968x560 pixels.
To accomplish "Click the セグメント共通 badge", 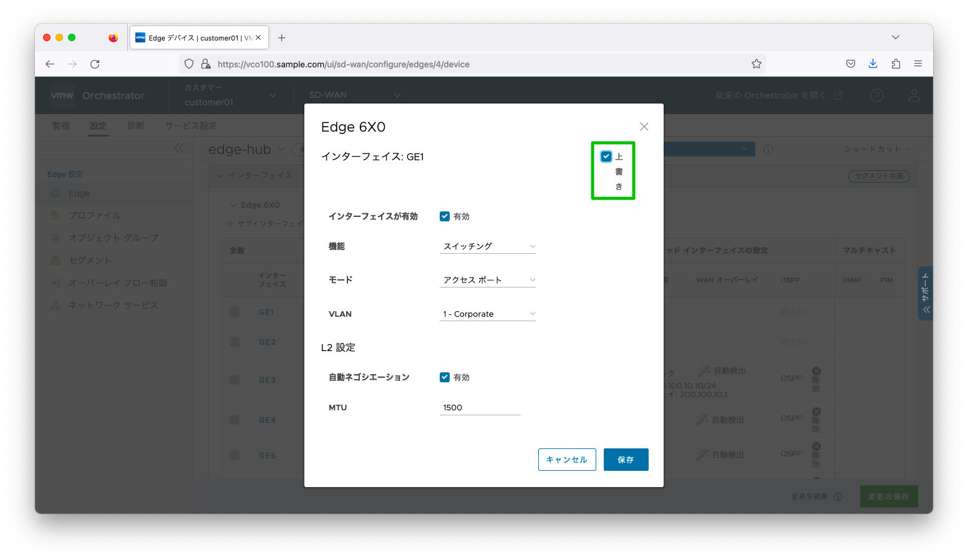I will coord(879,176).
